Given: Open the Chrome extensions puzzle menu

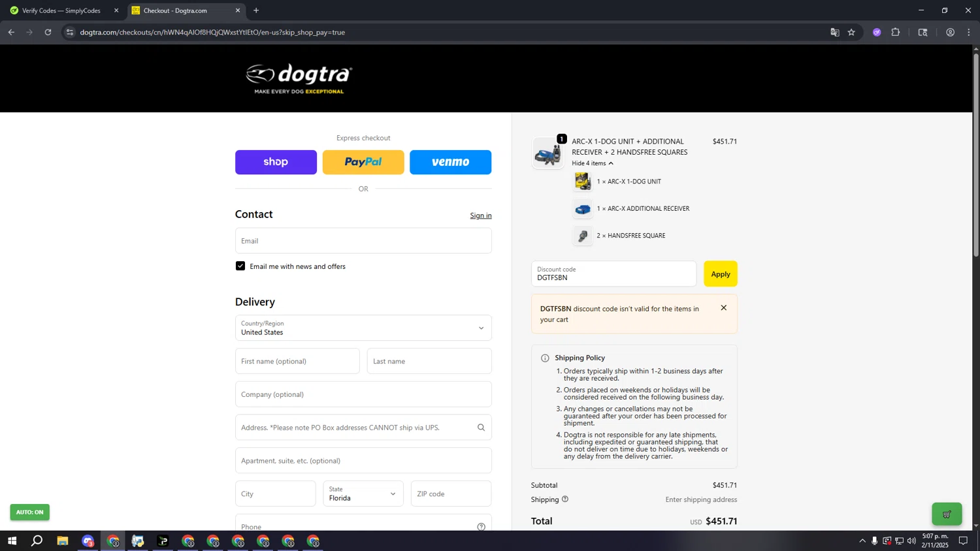Looking at the screenshot, I should click(896, 32).
